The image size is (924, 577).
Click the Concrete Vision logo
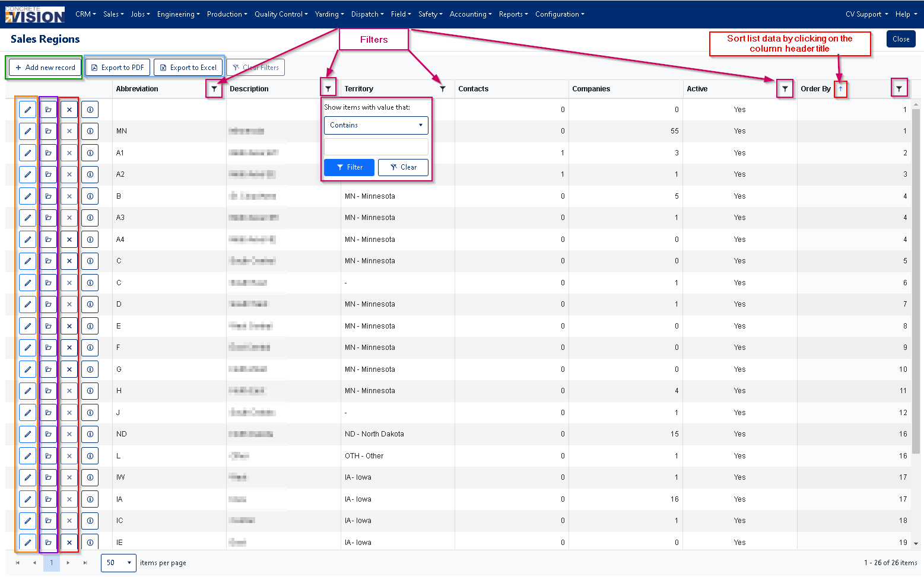pyautogui.click(x=35, y=14)
